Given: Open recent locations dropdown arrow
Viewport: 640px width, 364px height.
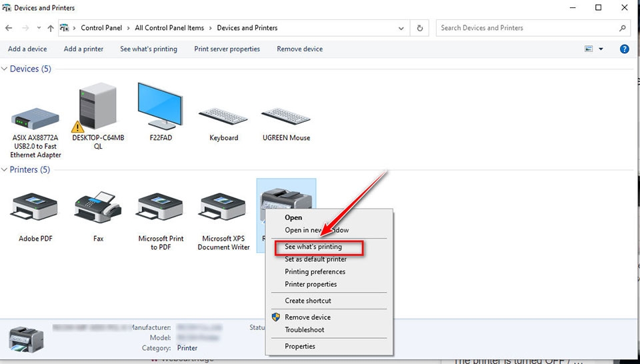Looking at the screenshot, I should tap(39, 28).
